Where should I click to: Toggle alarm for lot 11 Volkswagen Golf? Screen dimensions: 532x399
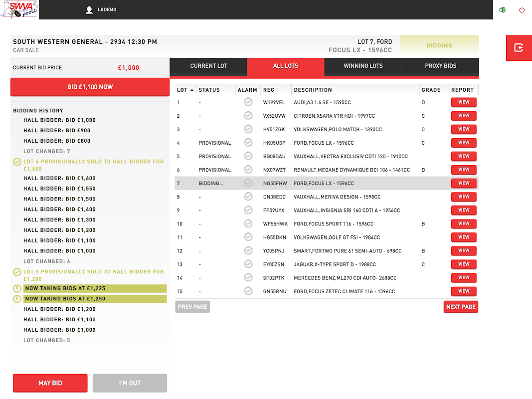pos(248,237)
